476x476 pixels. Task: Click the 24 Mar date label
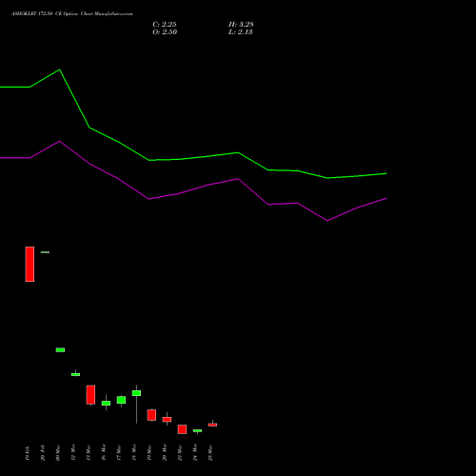tap(195, 452)
